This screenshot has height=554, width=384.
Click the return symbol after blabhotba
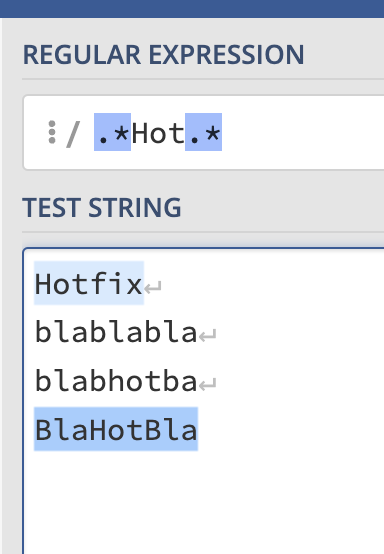tap(207, 384)
